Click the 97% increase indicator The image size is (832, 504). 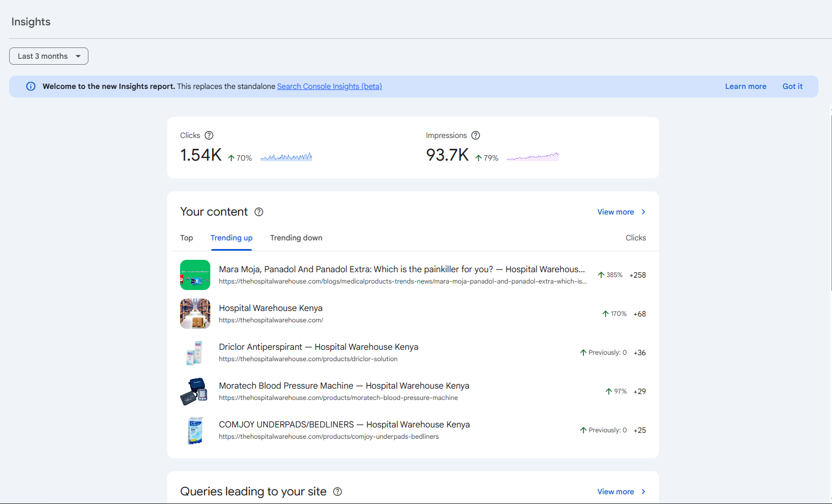coord(616,391)
